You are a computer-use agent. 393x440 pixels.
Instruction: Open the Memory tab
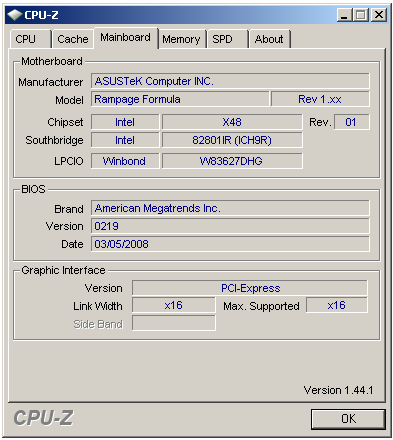click(182, 39)
